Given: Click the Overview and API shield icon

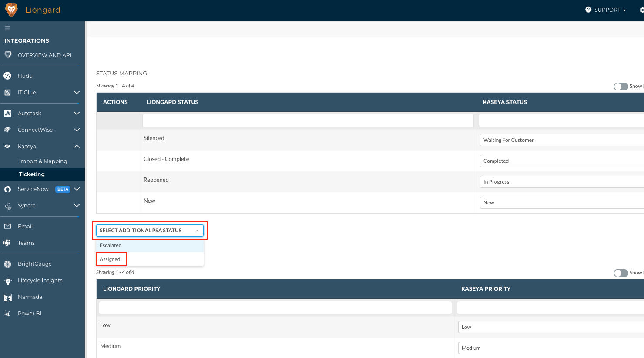Looking at the screenshot, I should [8, 55].
